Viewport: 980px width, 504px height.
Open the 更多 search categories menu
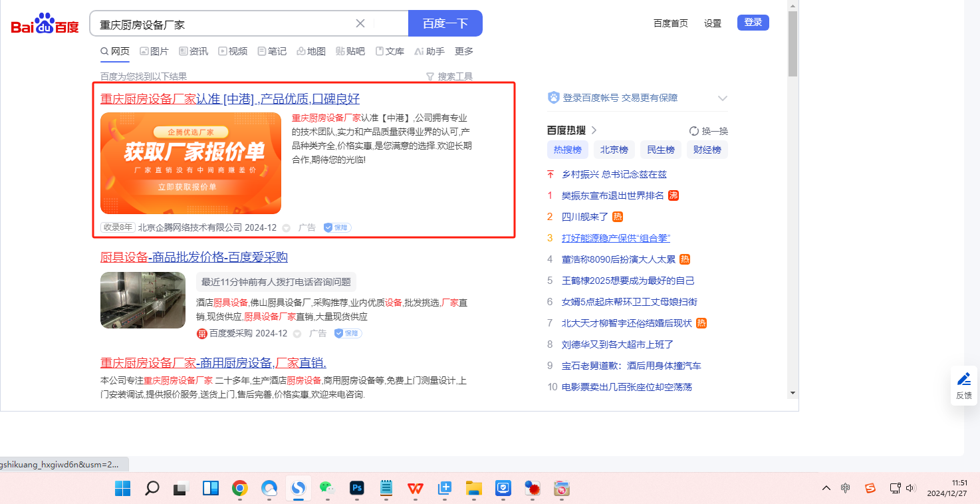[x=463, y=51]
